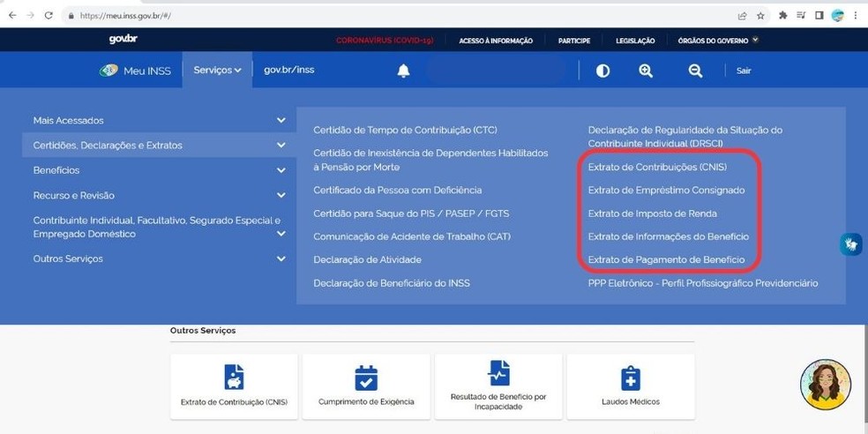Click the Laudos Médicos clipboard icon
The height and width of the screenshot is (434, 868).
pyautogui.click(x=631, y=378)
